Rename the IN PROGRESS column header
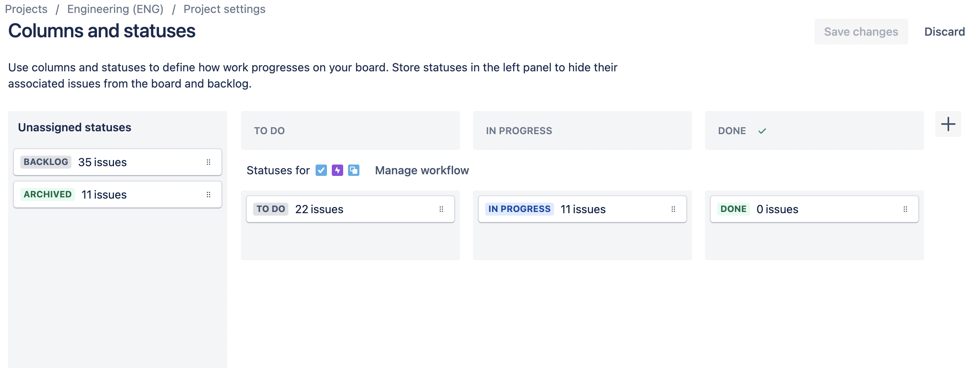The width and height of the screenshot is (980, 368). point(519,131)
